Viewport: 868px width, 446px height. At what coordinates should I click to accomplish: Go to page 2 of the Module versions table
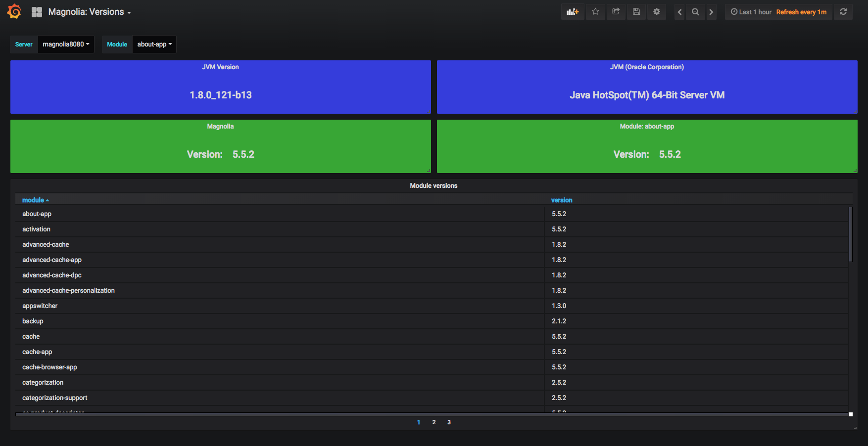(x=434, y=422)
